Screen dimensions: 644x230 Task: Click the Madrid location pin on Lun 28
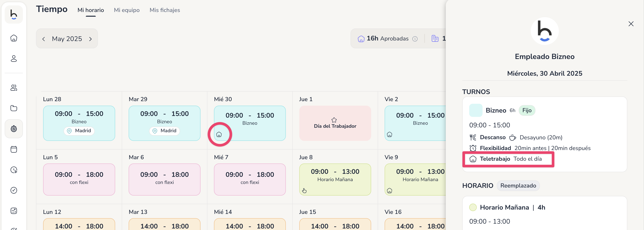(70, 131)
